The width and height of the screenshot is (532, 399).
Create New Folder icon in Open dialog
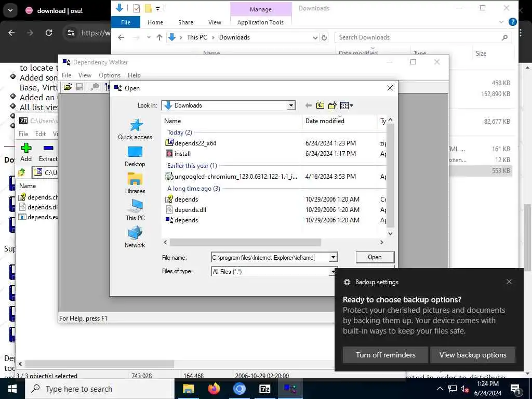click(x=332, y=105)
